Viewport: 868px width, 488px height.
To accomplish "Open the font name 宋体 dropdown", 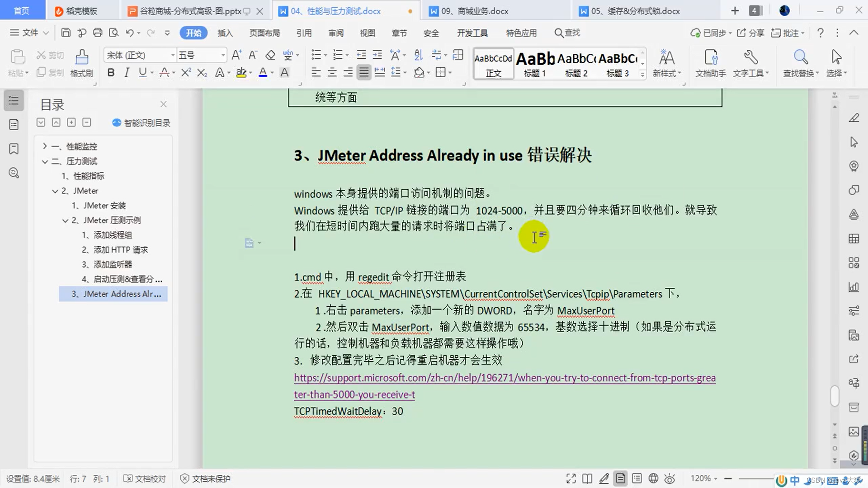I will click(x=173, y=55).
